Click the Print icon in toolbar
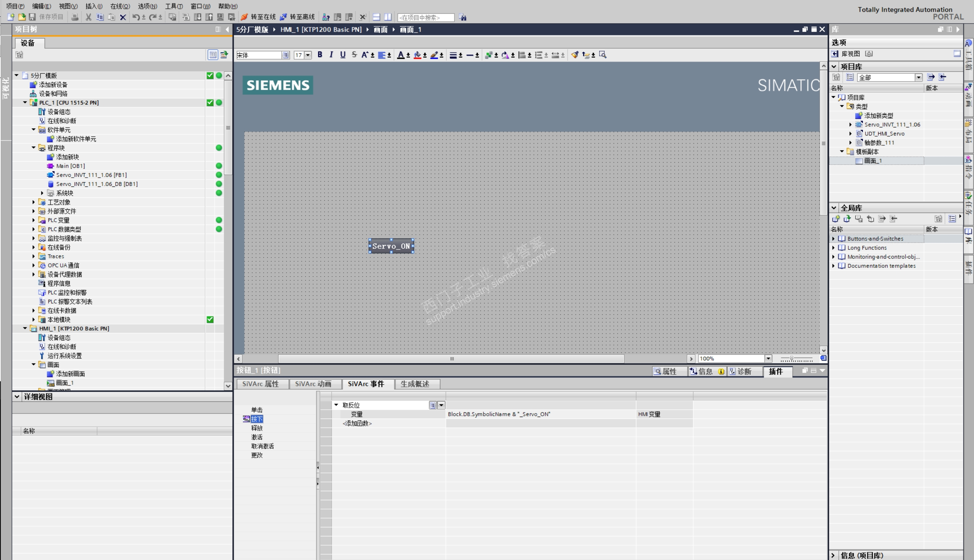Viewport: 974px width, 560px height. point(75,17)
